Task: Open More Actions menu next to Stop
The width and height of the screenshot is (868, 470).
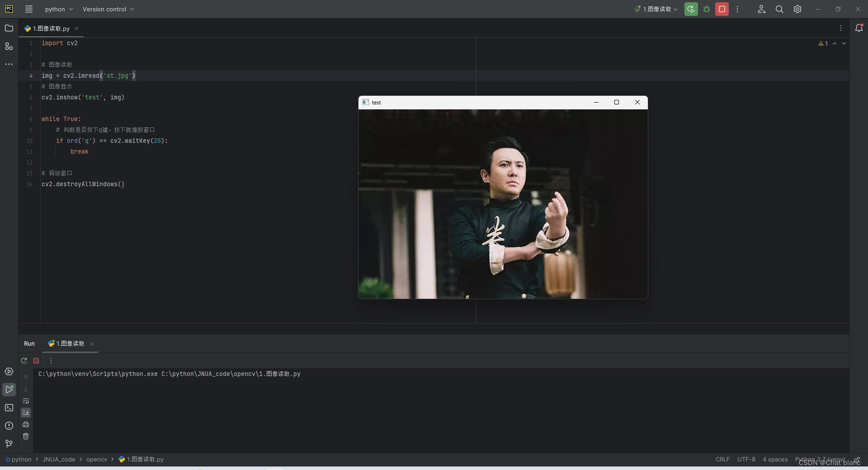Action: [737, 9]
